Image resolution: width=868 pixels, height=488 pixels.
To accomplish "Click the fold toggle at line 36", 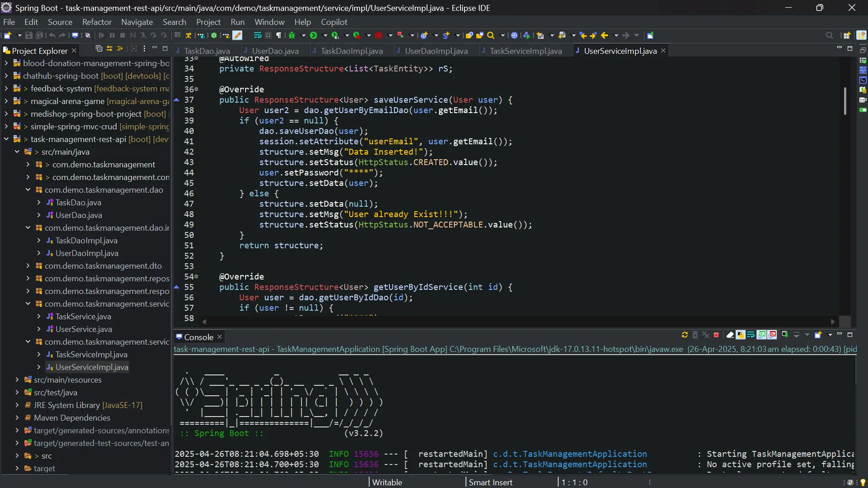I will (196, 90).
